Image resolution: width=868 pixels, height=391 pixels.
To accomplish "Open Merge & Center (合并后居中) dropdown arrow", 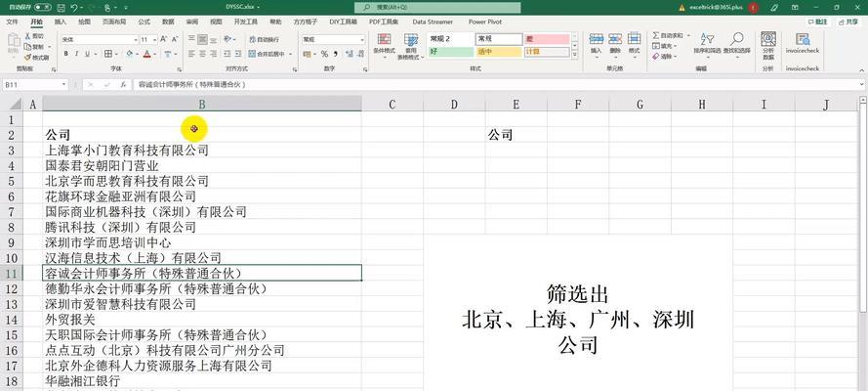I will click(x=290, y=55).
